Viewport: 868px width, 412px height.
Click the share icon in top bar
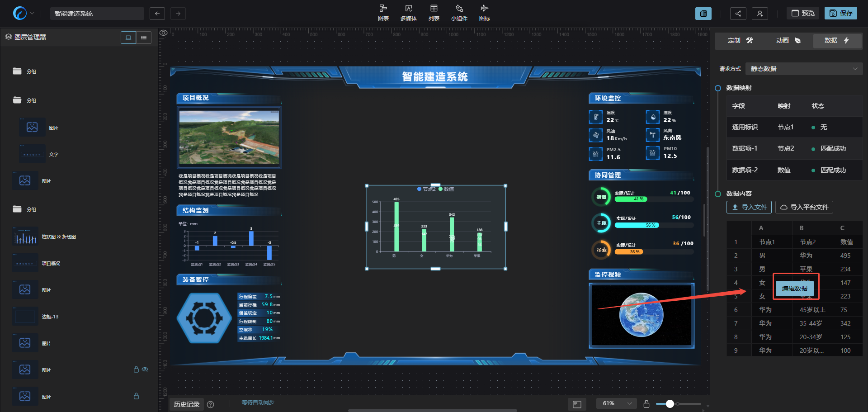(x=738, y=14)
